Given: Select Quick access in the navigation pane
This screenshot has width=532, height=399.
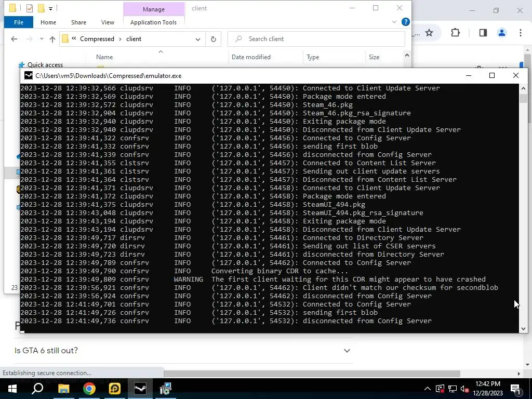Looking at the screenshot, I should pos(45,65).
